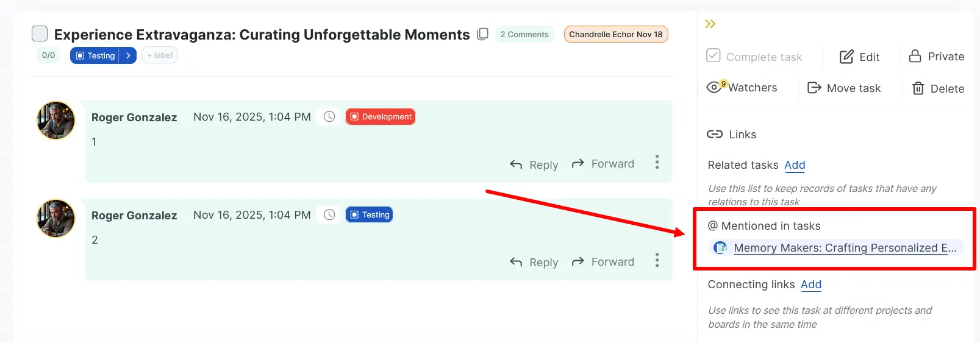Forward the second comment
The height and width of the screenshot is (343, 980).
coord(603,262)
